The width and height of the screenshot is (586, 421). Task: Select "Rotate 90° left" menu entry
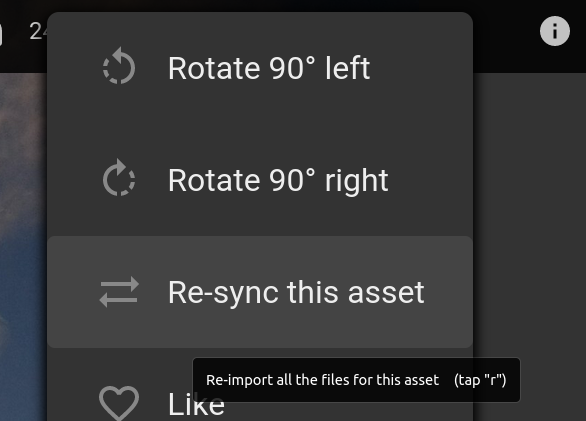(x=260, y=68)
